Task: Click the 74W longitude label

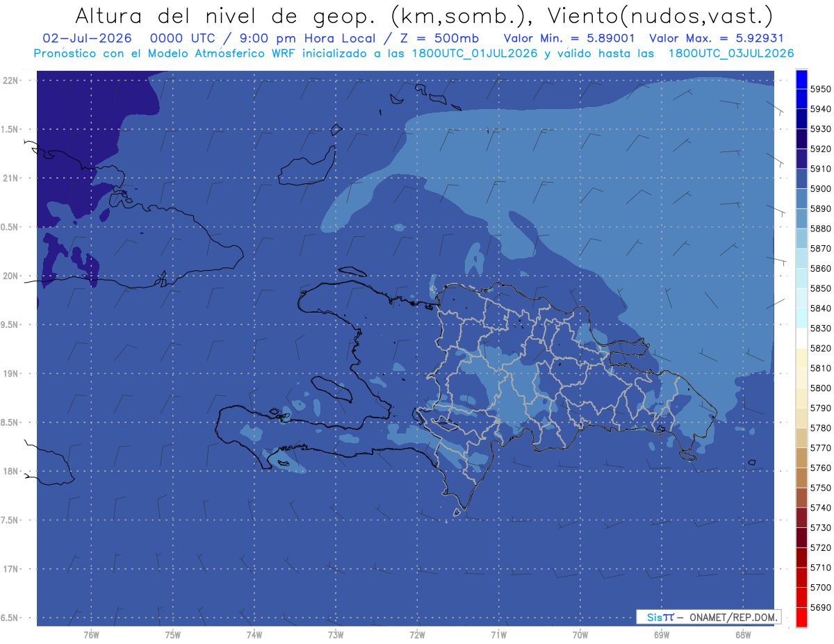Action: [254, 634]
